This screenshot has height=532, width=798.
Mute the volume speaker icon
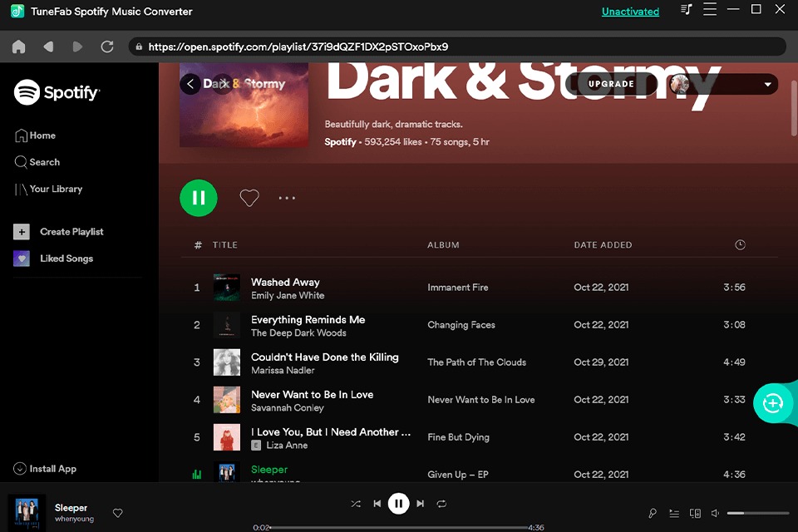(x=716, y=514)
